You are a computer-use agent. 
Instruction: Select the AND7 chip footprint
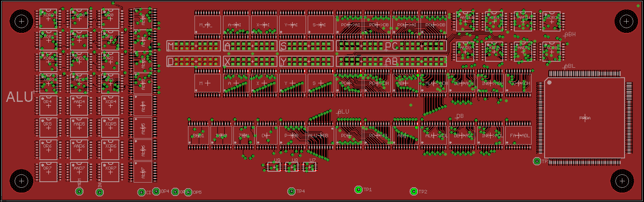(x=80, y=172)
